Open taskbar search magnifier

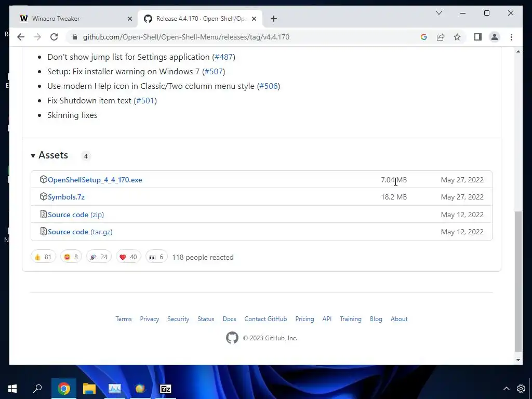coord(37,389)
